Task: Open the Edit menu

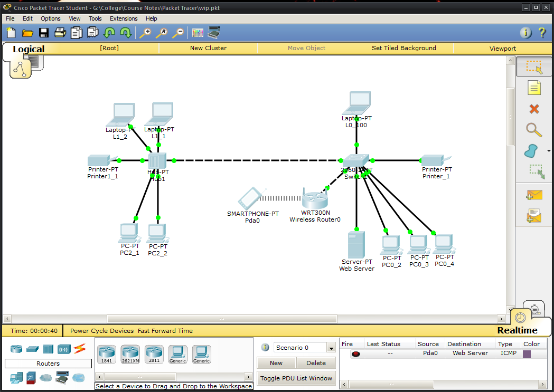Action: click(x=27, y=18)
